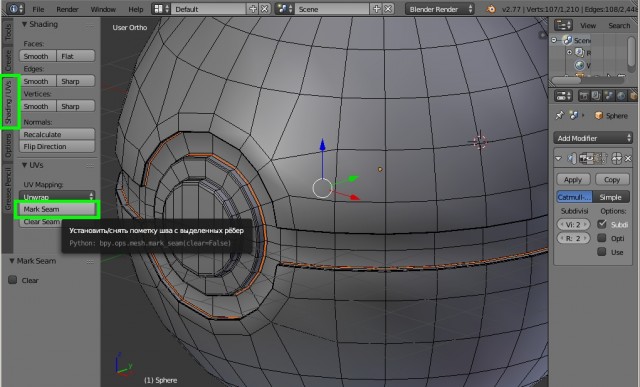The height and width of the screenshot is (387, 640).
Task: Open the Help menu
Action: [136, 9]
